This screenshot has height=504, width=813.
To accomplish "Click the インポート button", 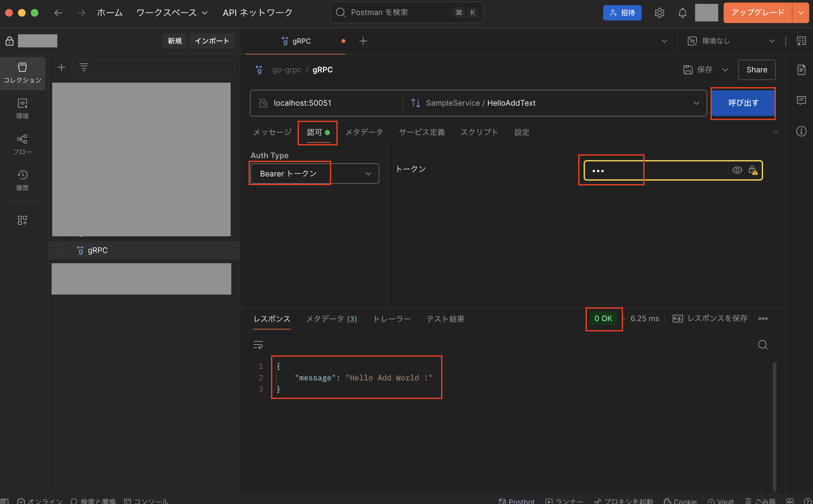I will click(x=212, y=41).
